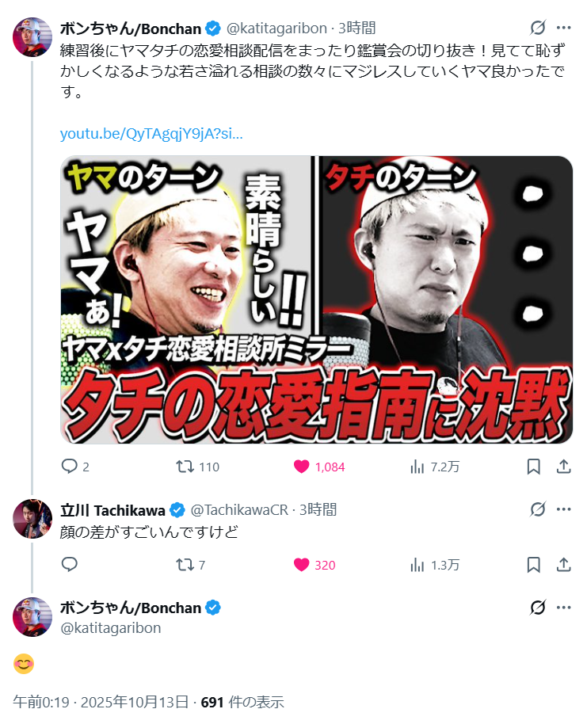Bookmark Tachikawa's reply

534,565
